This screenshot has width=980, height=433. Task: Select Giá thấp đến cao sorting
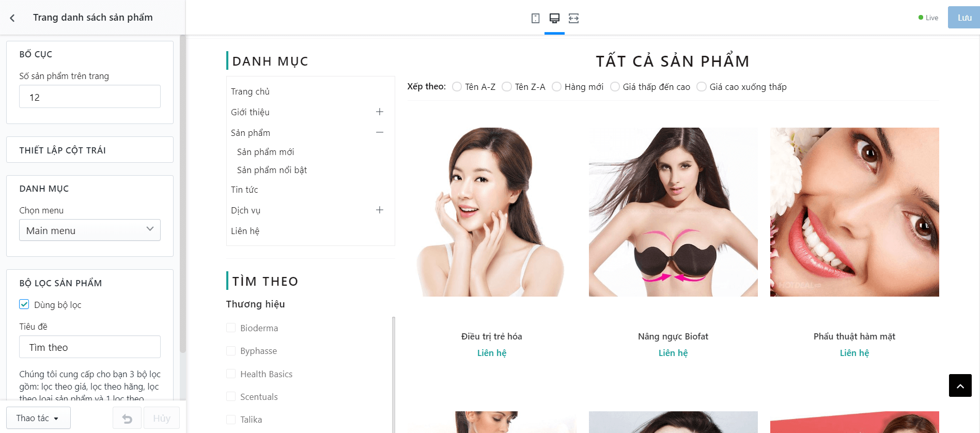pos(615,87)
